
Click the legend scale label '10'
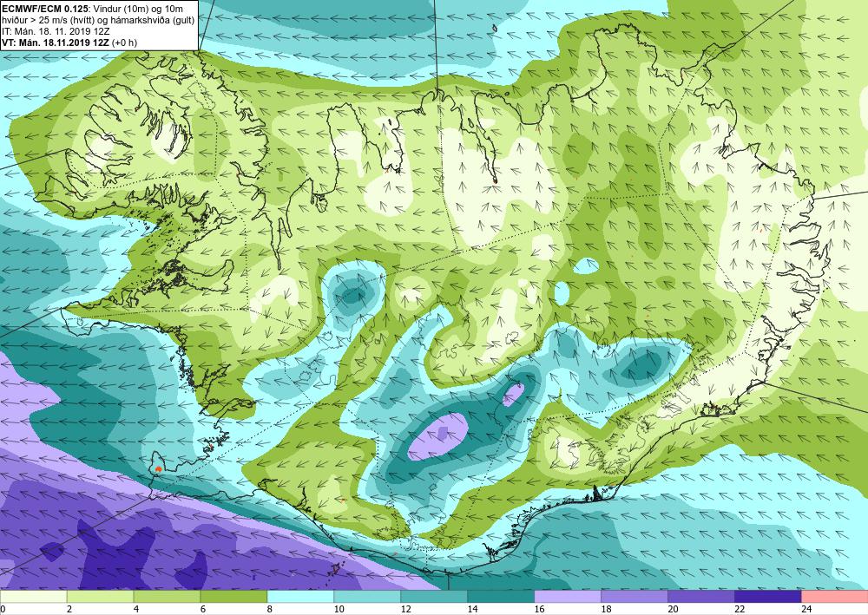[x=339, y=609]
